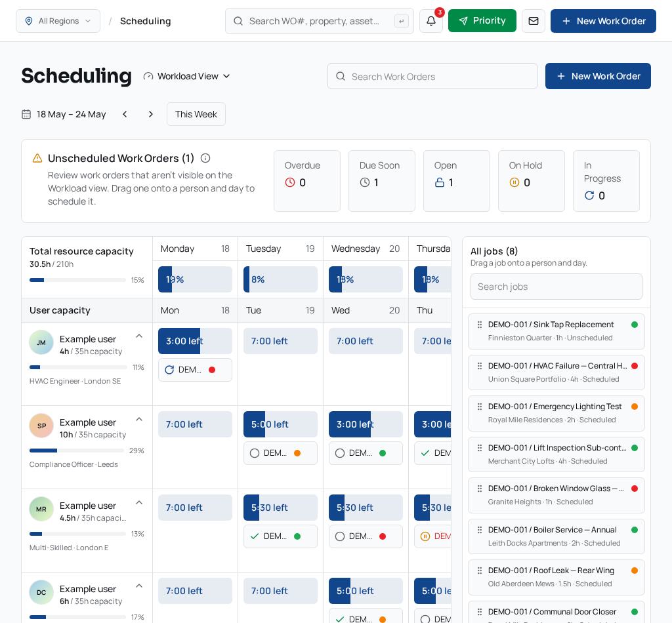Image resolution: width=672 pixels, height=623 pixels.
Task: Select the On Hold status card
Action: (532, 181)
